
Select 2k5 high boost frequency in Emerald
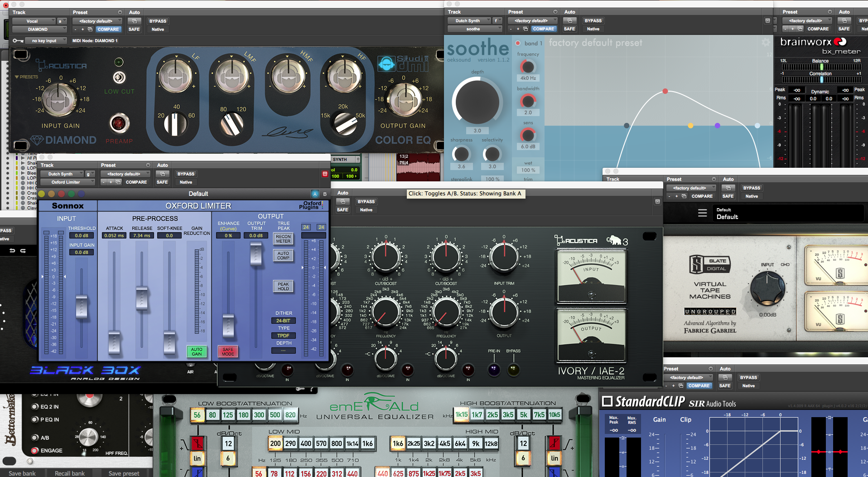pyautogui.click(x=492, y=415)
